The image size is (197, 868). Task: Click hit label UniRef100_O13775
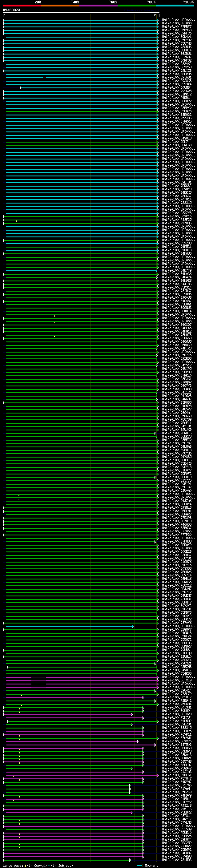click(176, 481)
